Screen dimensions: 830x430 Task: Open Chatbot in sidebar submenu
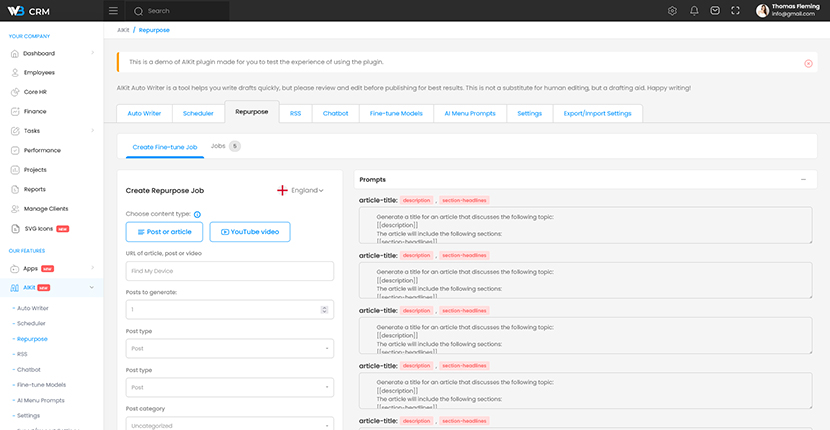29,370
